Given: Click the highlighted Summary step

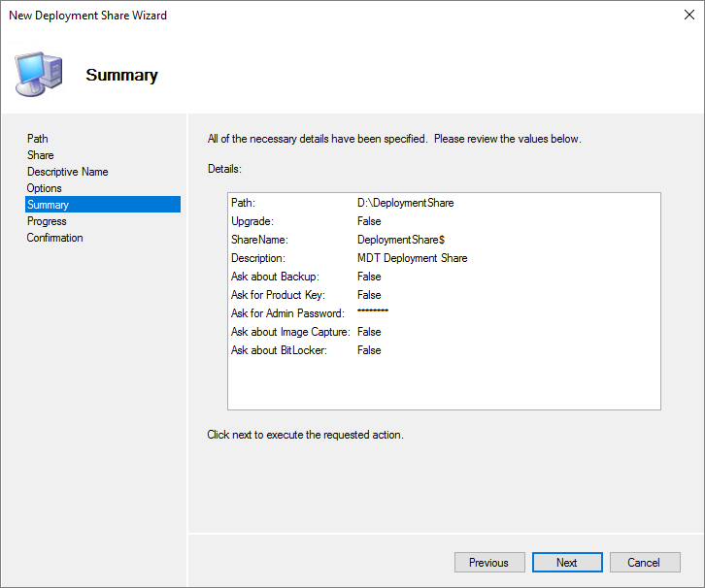Looking at the screenshot, I should tap(49, 205).
